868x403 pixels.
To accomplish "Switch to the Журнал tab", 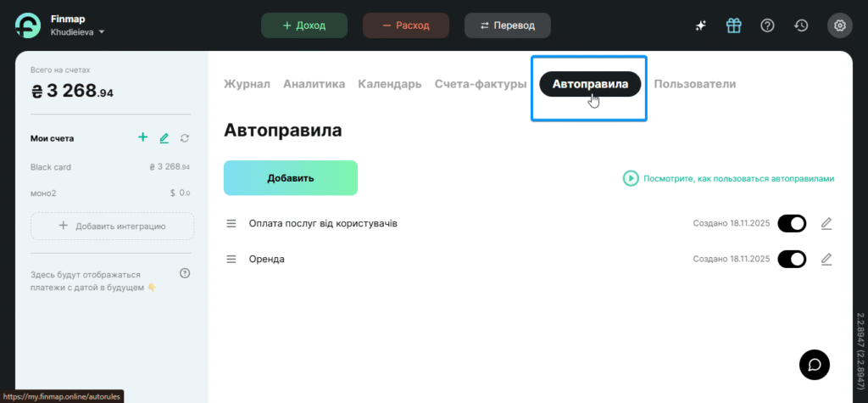I will click(x=247, y=84).
